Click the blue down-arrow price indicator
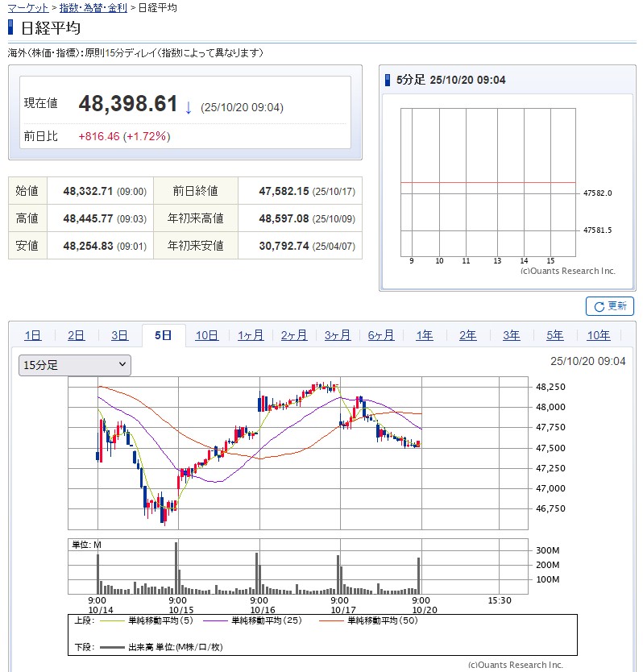 coord(189,107)
